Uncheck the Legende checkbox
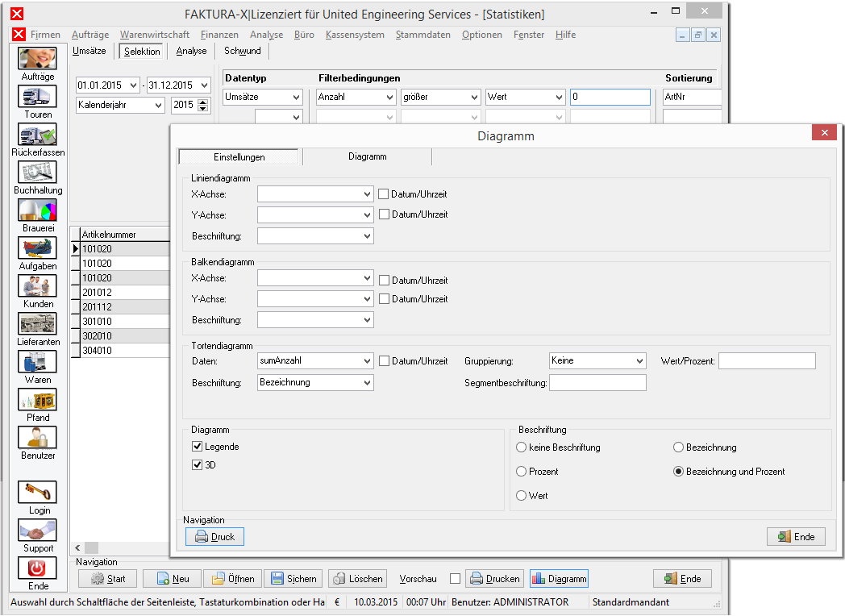845x616 pixels. (198, 446)
